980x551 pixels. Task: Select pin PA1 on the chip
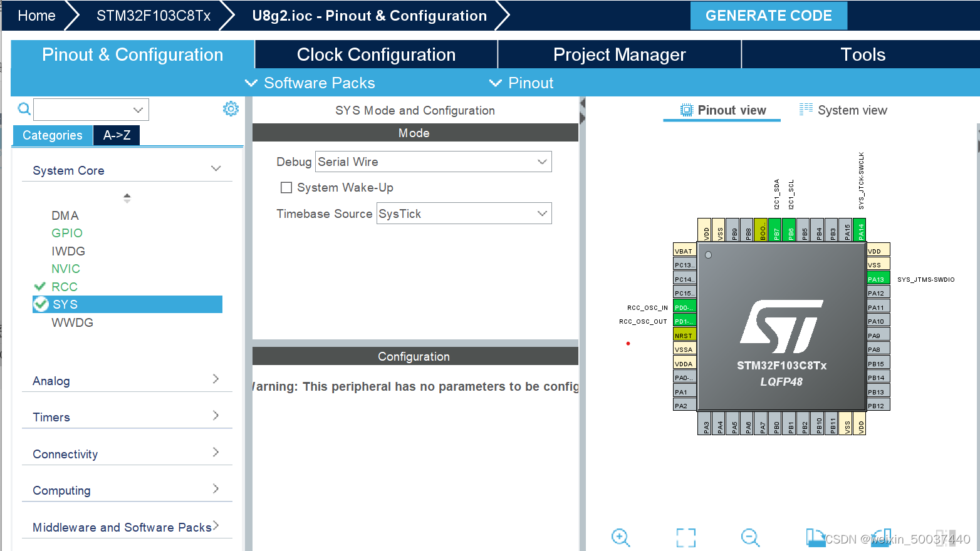point(684,392)
